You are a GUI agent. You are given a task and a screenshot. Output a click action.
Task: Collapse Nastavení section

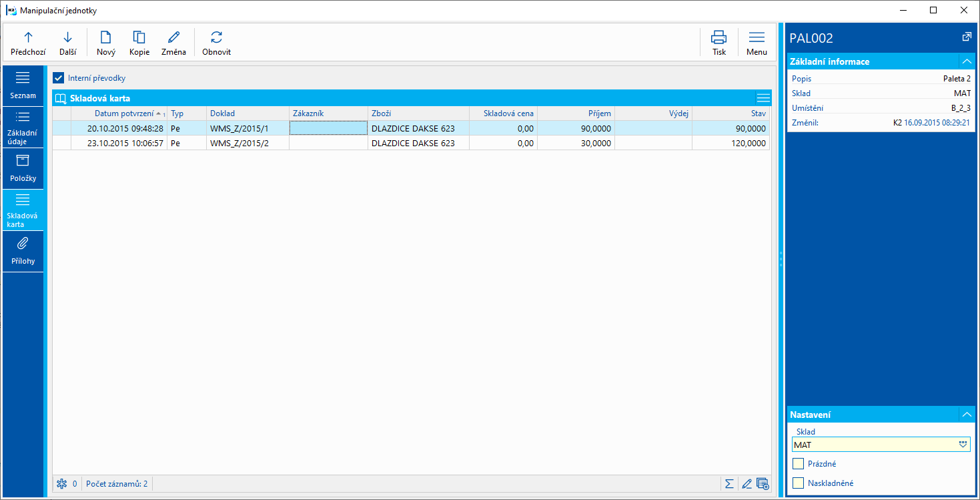[966, 415]
